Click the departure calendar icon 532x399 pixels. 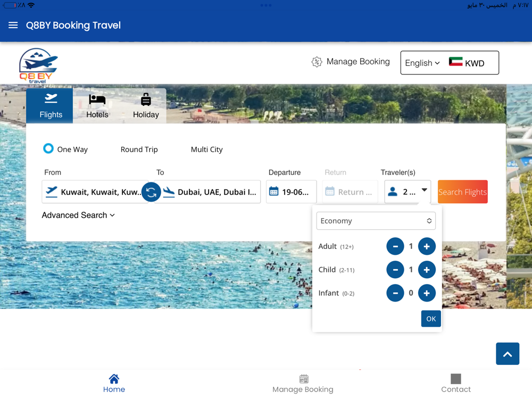point(274,192)
